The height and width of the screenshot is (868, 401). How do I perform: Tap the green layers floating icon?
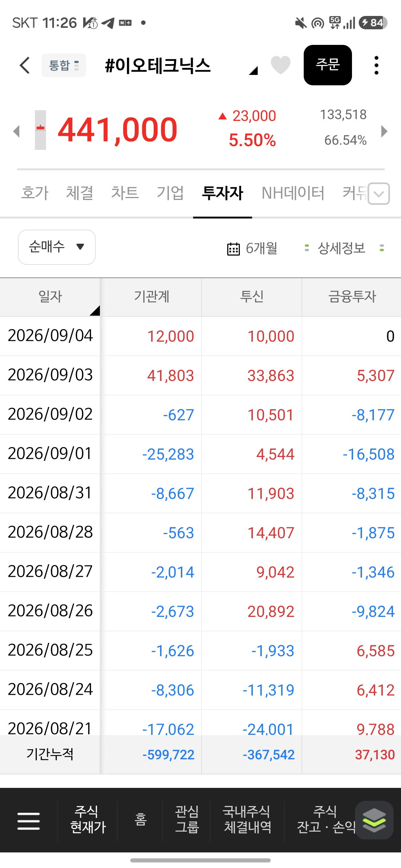pyautogui.click(x=374, y=820)
